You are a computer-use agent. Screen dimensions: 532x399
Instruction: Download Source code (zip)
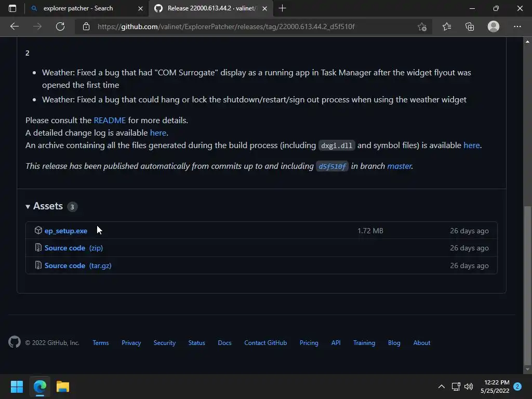74,248
